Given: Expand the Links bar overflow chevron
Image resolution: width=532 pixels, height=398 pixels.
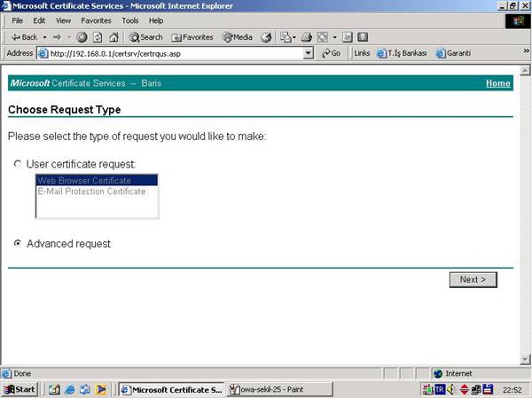Looking at the screenshot, I should (x=526, y=51).
